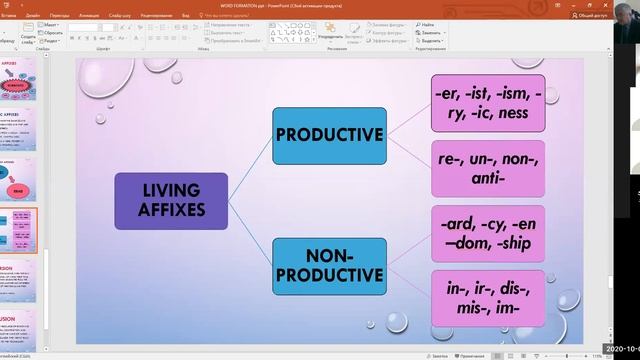Open Эффекты фигуры shape effects
This screenshot has width=640, height=360.
click(388, 41)
